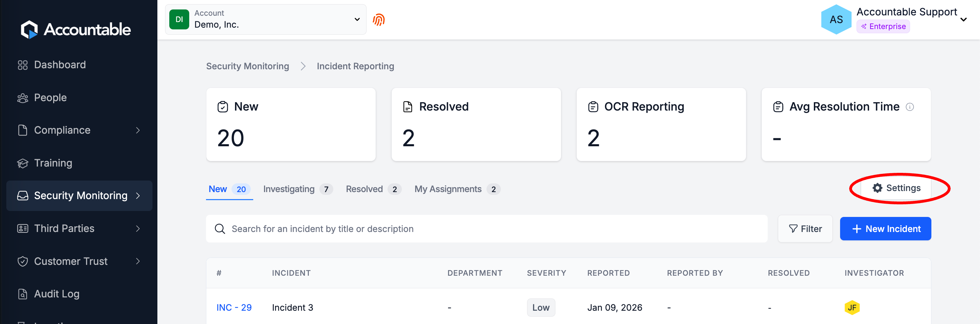The height and width of the screenshot is (324, 980).
Task: Create a New Incident
Action: (x=885, y=229)
